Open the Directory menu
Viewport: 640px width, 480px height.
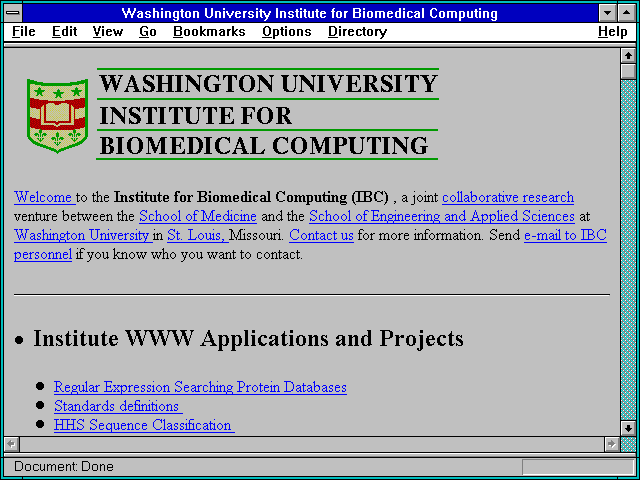357,32
